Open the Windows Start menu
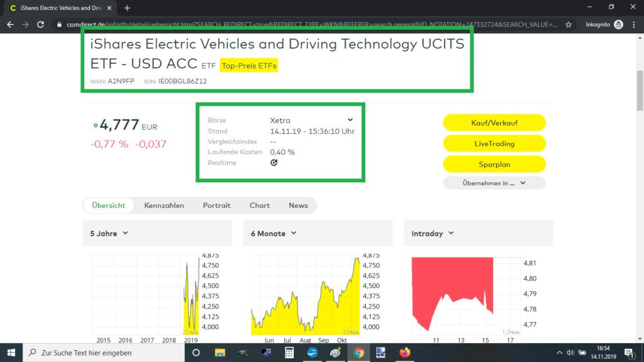Image resolution: width=644 pixels, height=362 pixels. point(11,353)
